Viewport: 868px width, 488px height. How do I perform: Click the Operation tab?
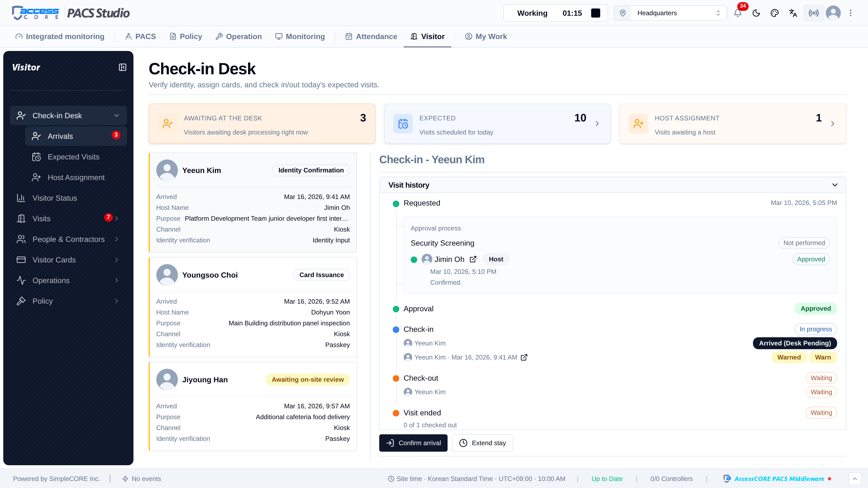pyautogui.click(x=239, y=36)
